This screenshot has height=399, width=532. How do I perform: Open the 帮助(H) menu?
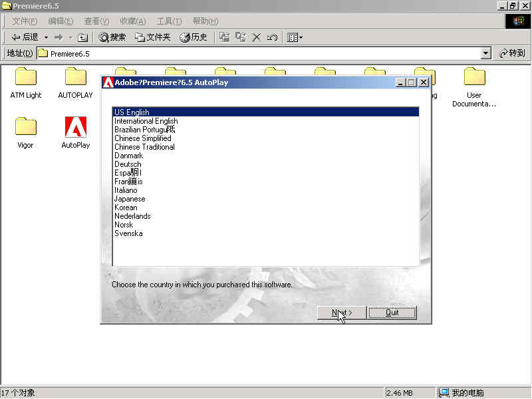point(205,21)
